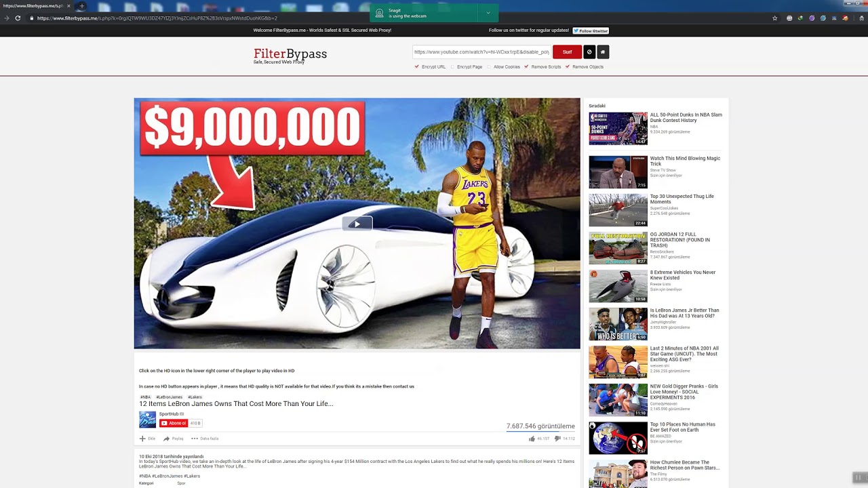This screenshot has width=868, height=488.
Task: Toggle the Encrypt URL checkbox
Action: pyautogui.click(x=416, y=66)
